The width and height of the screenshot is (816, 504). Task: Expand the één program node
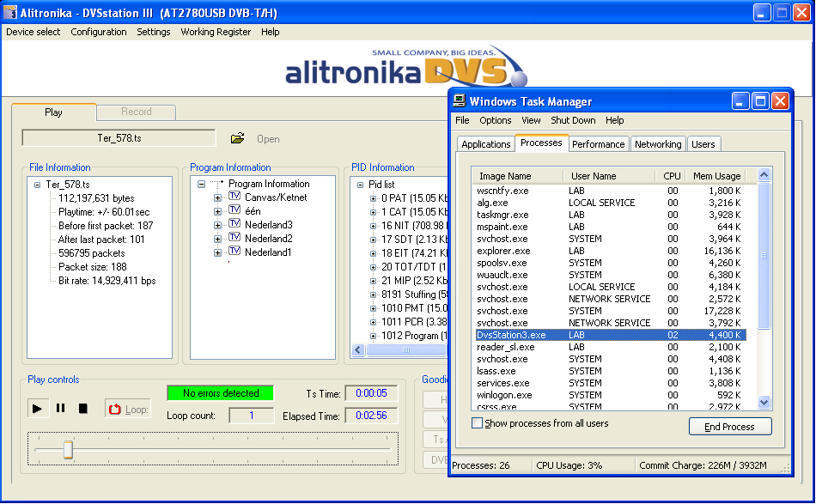pyautogui.click(x=217, y=212)
